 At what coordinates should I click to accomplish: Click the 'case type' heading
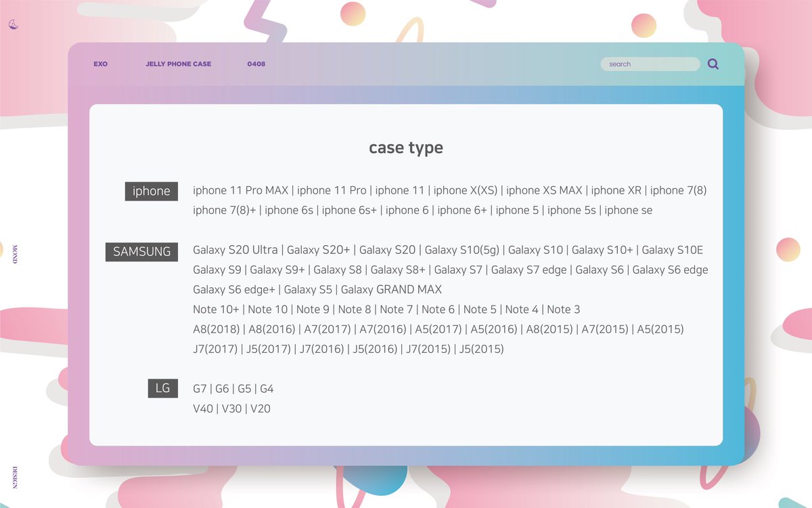(406, 148)
